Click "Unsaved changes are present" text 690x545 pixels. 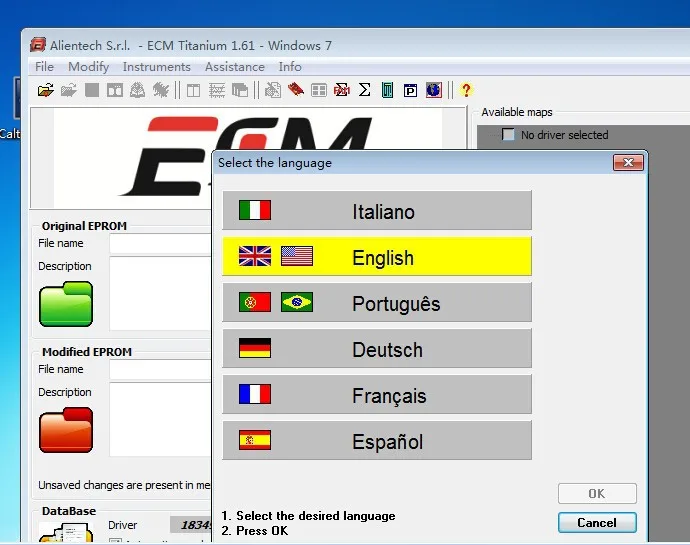125,485
